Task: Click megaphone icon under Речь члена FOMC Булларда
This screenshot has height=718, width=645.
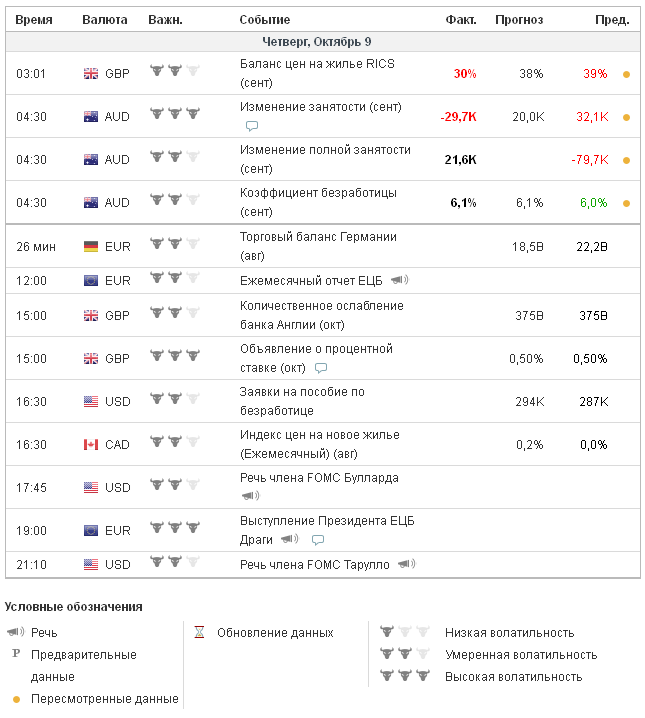Action: (250, 495)
